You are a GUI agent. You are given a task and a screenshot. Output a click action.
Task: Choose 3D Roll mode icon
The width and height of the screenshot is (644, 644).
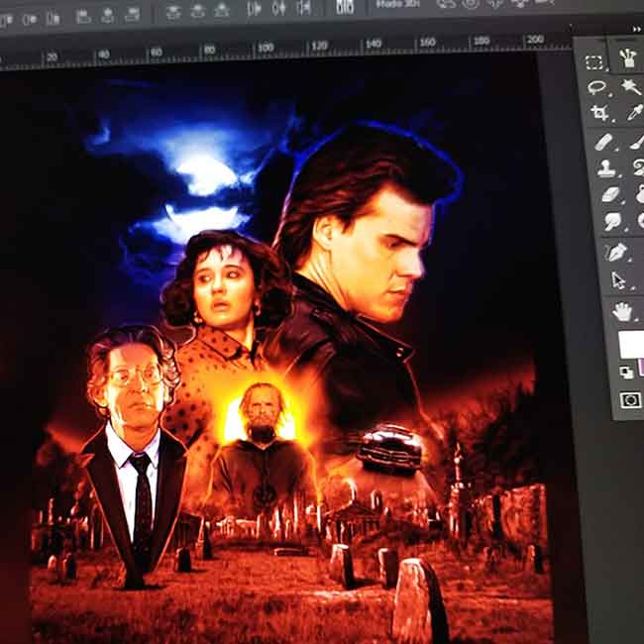tap(471, 3)
